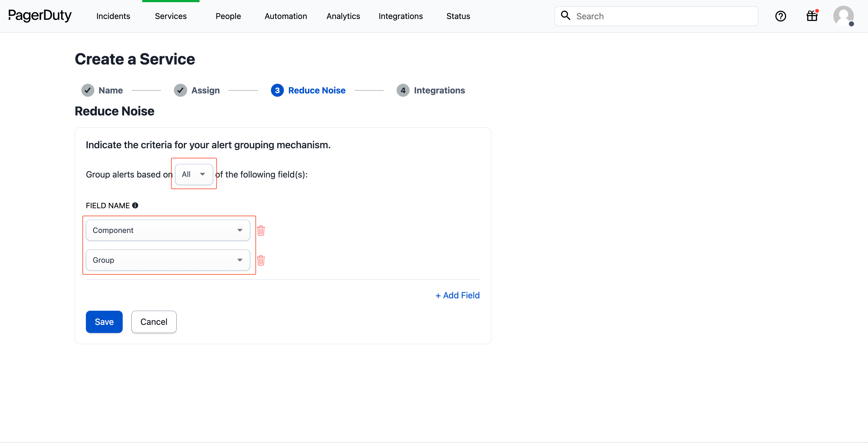The image size is (868, 443).
Task: Open the user profile avatar
Action: [x=843, y=16]
